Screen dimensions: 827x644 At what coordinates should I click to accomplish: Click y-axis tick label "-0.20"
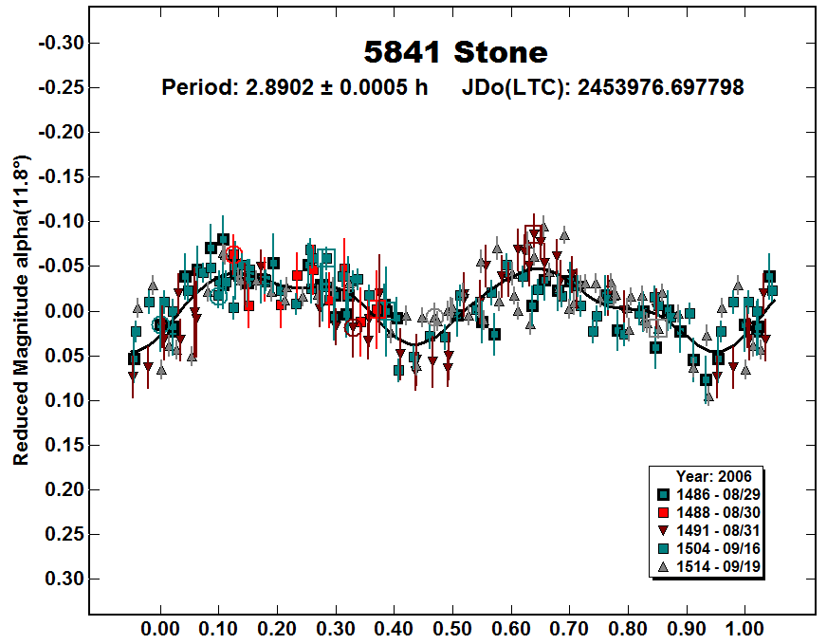62,132
